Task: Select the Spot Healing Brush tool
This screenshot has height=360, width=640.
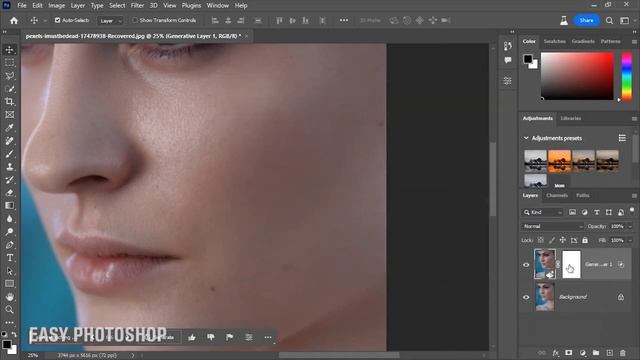Action: (9, 141)
